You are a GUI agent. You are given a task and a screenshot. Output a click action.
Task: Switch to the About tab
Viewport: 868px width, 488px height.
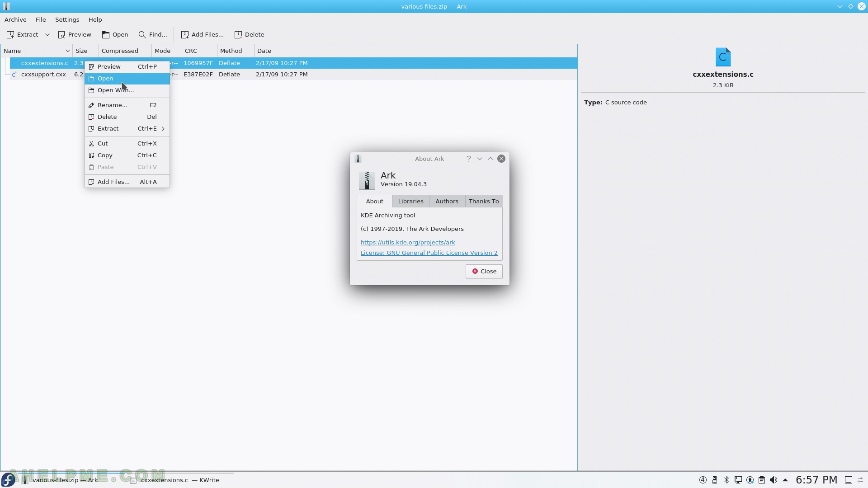(374, 202)
